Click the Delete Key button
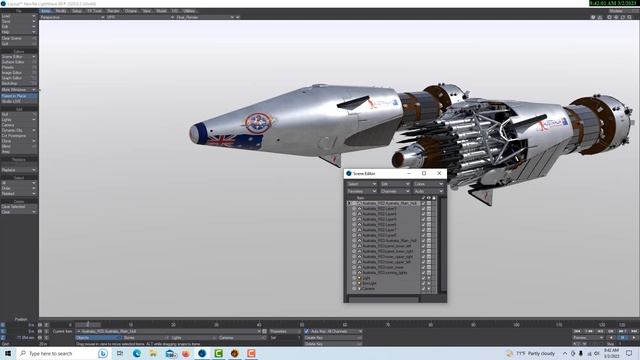The width and height of the screenshot is (640, 360). tap(333, 344)
